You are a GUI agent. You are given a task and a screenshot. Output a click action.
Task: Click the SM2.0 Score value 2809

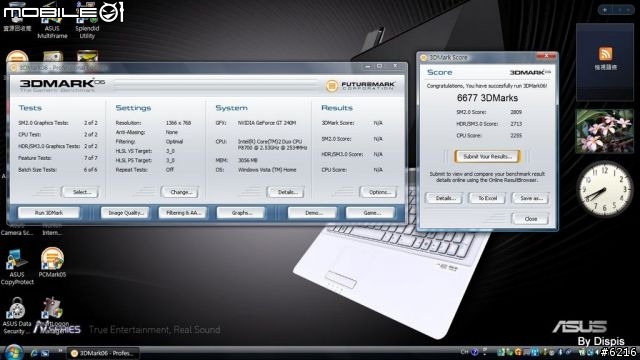point(516,112)
